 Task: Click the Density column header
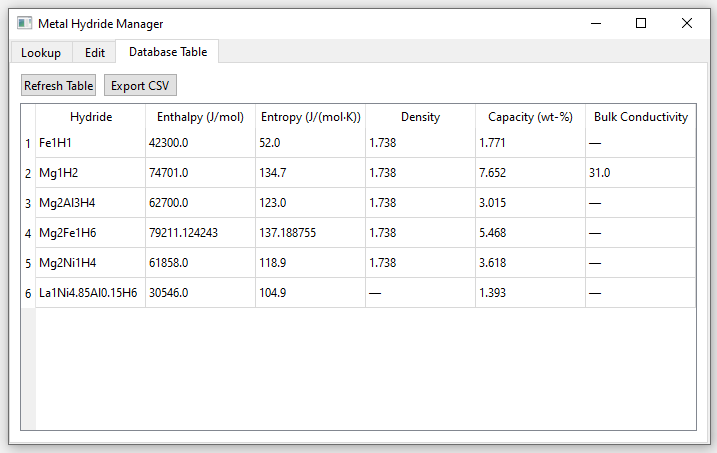[x=420, y=117]
